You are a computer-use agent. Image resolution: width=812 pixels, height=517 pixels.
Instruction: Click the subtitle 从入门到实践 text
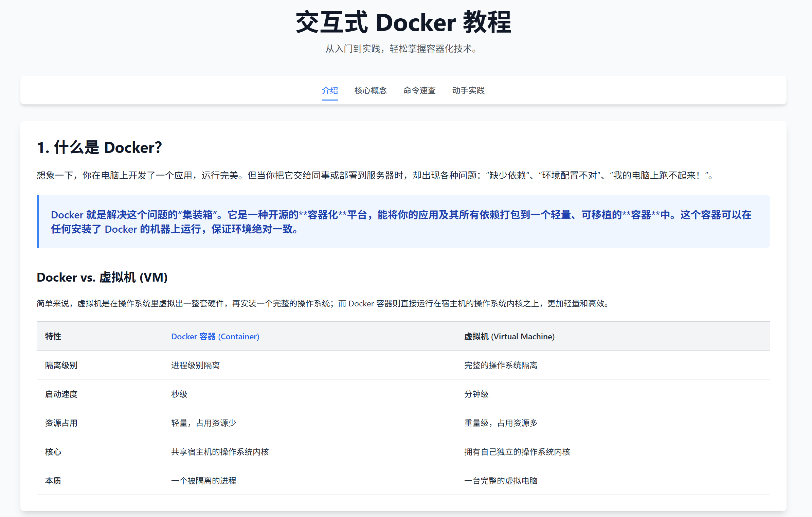[x=402, y=49]
